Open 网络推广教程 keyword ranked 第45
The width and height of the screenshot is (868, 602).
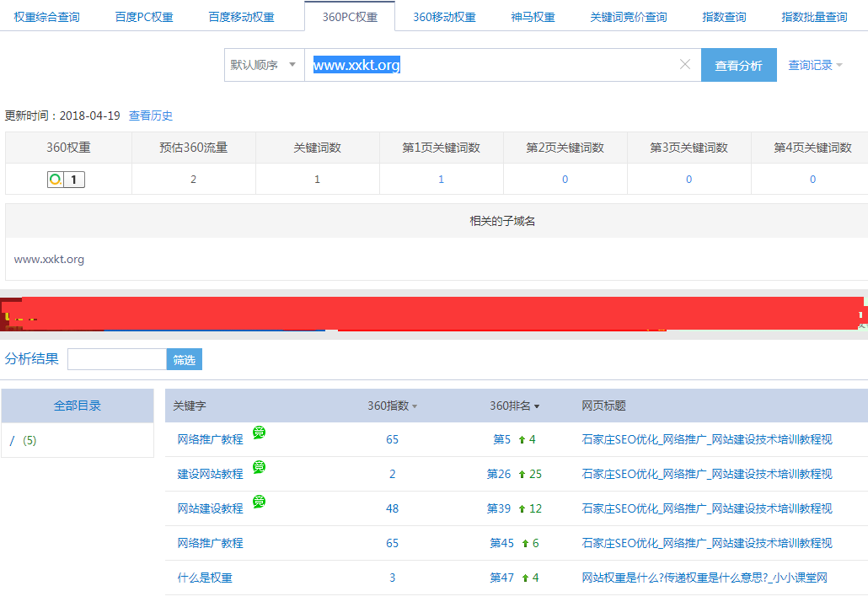pyautogui.click(x=210, y=543)
